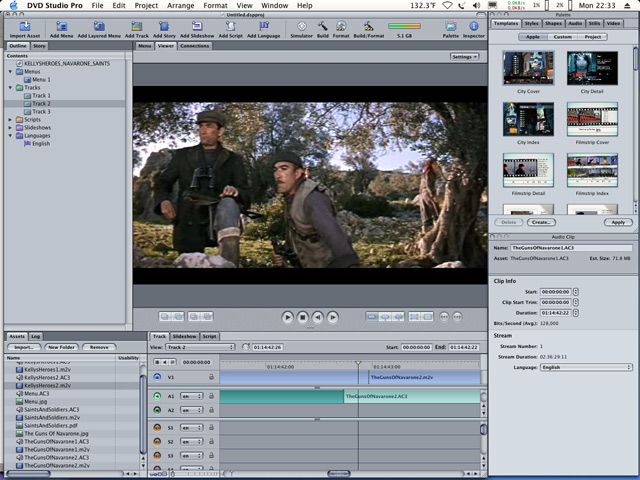Image resolution: width=640 pixels, height=480 pixels.
Task: Step one frame forward in viewer
Action: (333, 317)
